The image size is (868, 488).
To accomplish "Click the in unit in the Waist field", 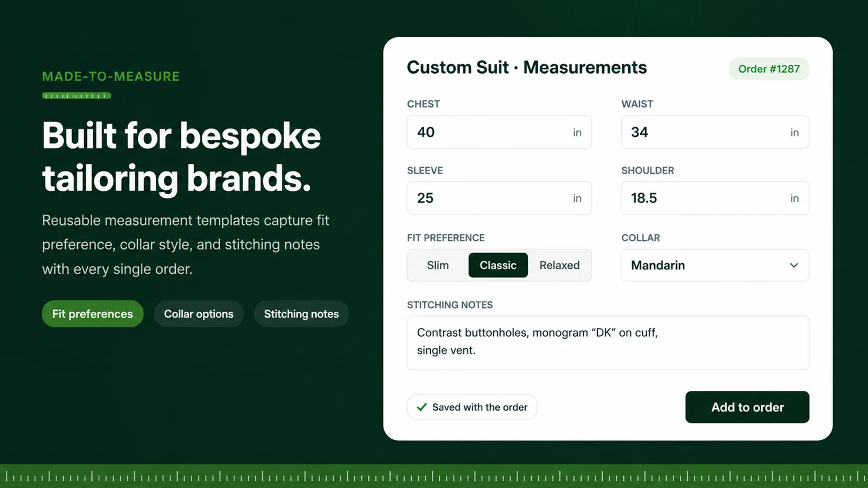I will pos(794,133).
